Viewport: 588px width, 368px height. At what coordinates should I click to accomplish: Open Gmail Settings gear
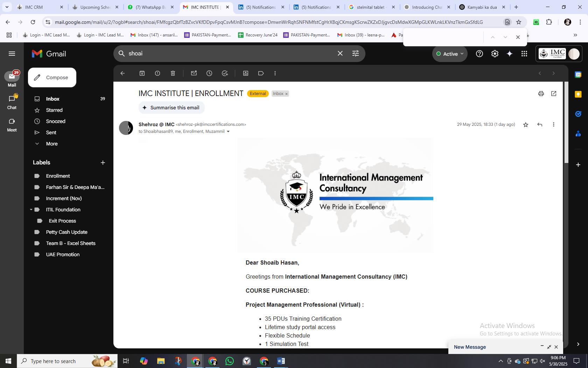tap(495, 54)
